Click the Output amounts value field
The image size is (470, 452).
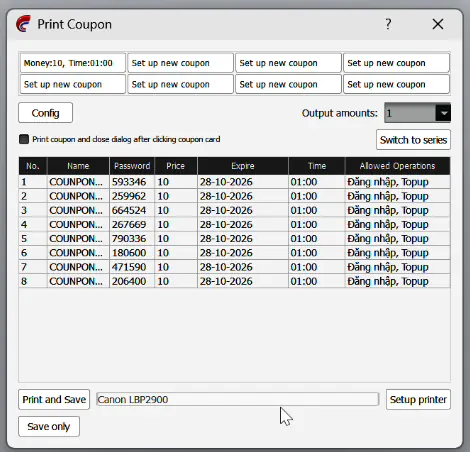410,113
